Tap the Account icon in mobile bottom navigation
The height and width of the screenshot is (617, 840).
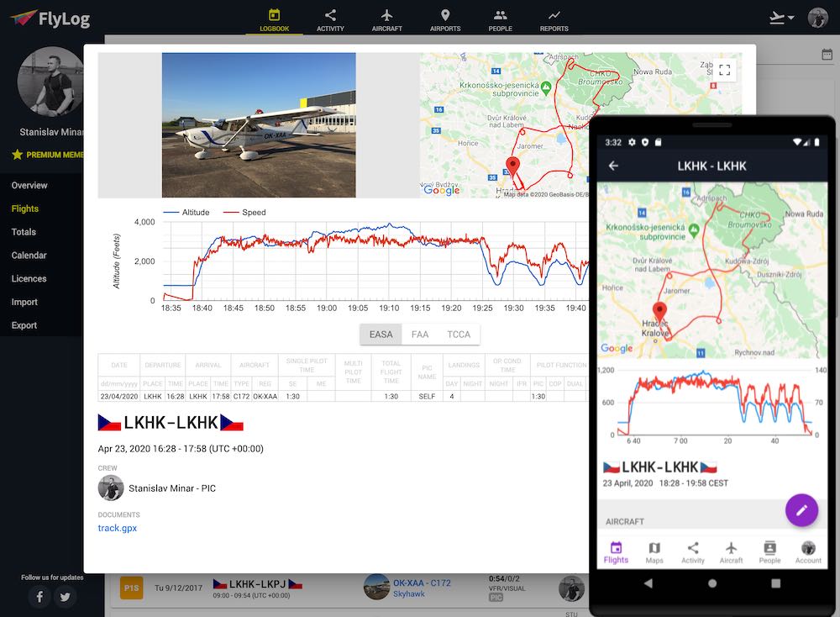(807, 552)
